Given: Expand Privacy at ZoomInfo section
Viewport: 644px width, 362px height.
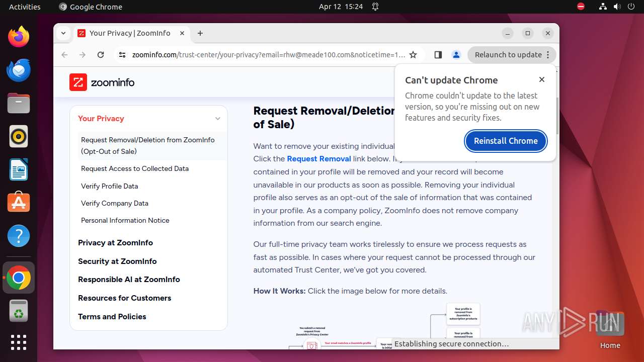Looking at the screenshot, I should (x=115, y=242).
